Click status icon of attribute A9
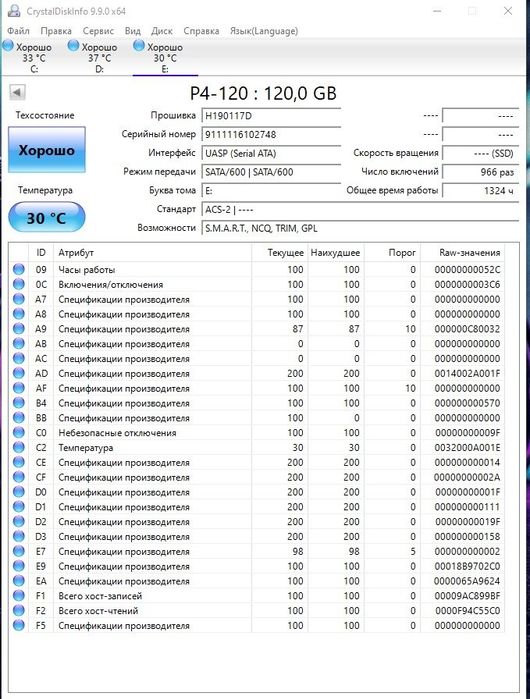Screen dimensions: 530x699 19,329
